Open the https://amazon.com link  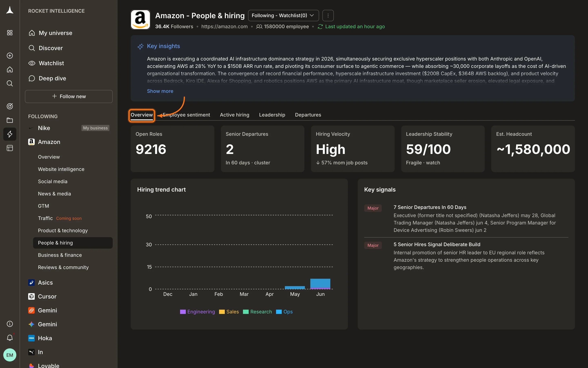click(x=224, y=27)
